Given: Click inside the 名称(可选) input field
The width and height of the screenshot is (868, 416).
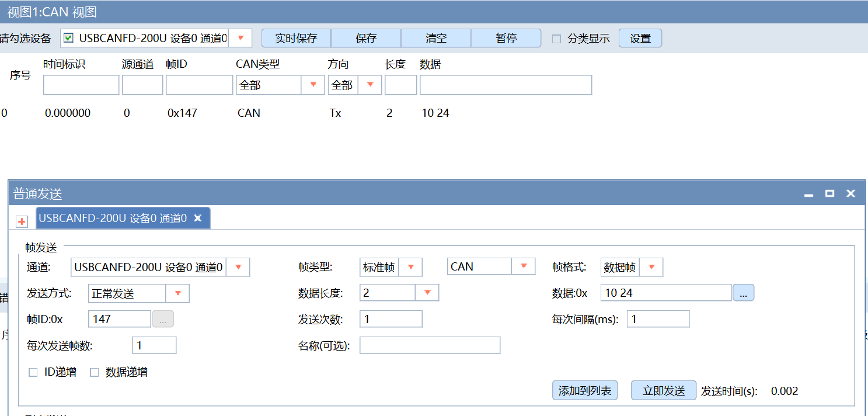Looking at the screenshot, I should coord(429,345).
